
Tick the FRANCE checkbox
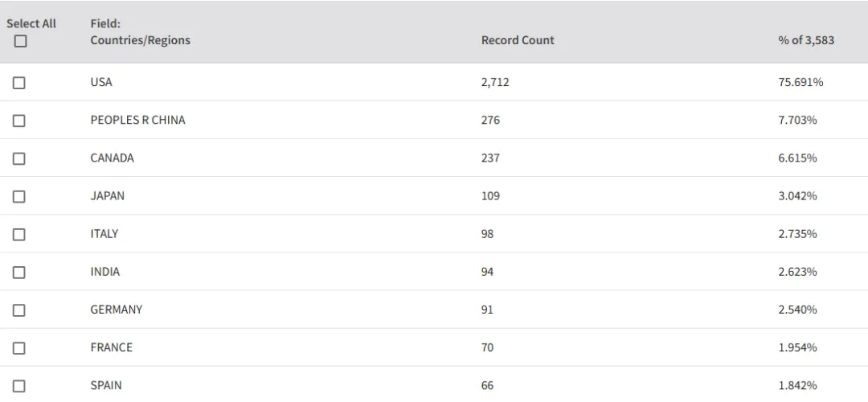coord(18,348)
